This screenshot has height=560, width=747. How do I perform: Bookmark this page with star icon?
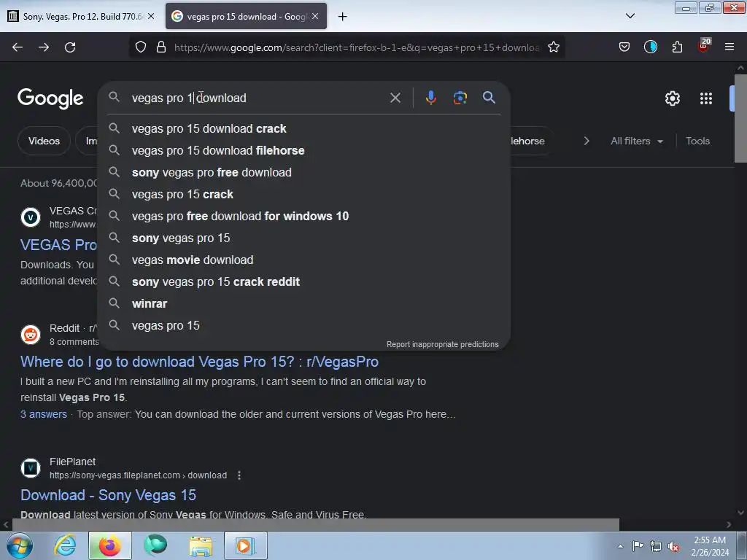coord(554,47)
